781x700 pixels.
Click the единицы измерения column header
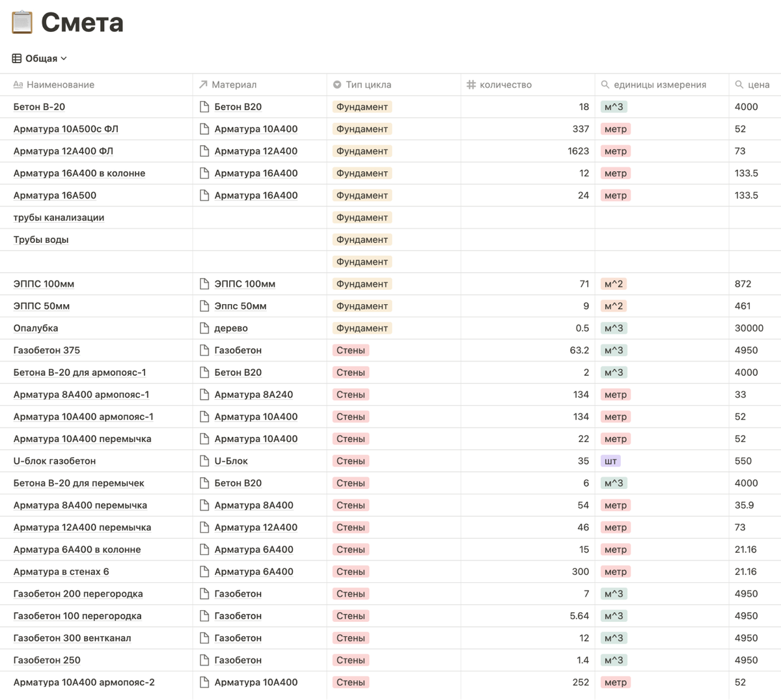653,85
